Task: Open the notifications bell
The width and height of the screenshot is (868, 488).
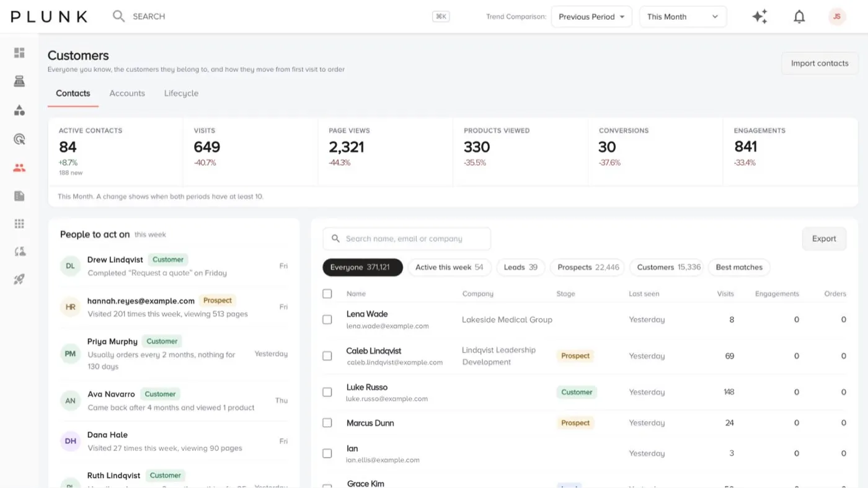Action: (x=799, y=17)
